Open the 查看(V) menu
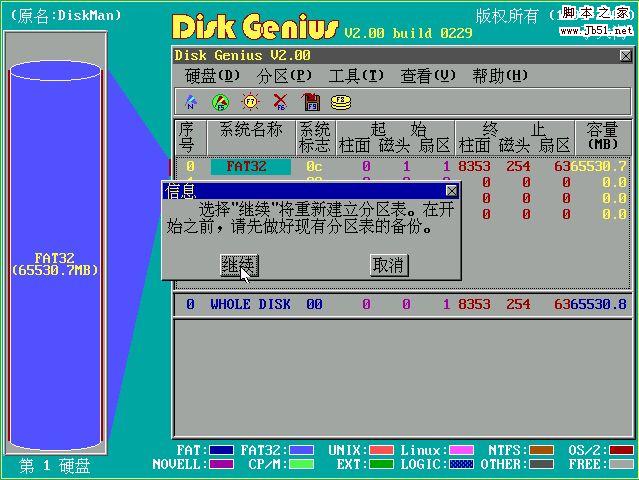Image resolution: width=639 pixels, height=480 pixels. point(428,76)
